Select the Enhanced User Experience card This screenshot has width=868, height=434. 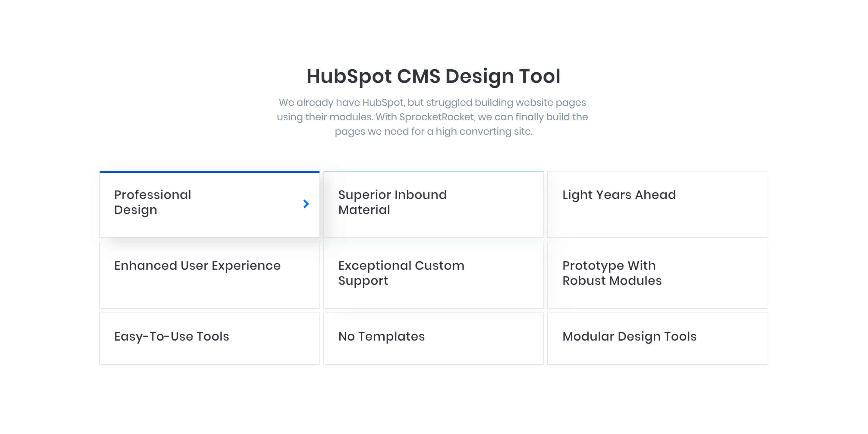point(209,275)
